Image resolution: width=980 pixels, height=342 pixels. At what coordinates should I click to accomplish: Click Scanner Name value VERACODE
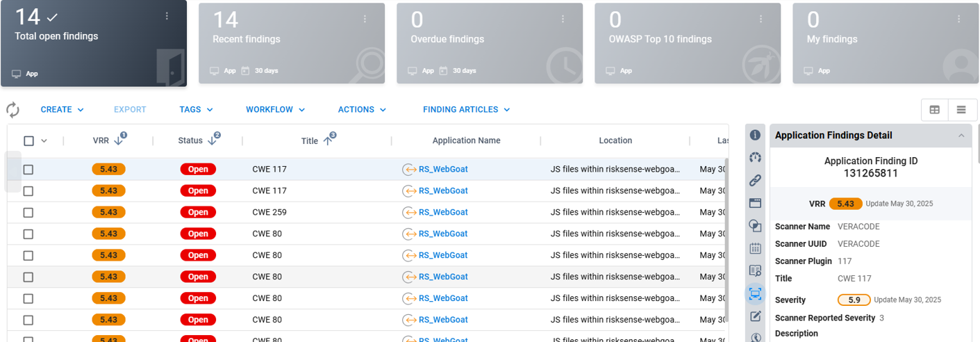858,227
